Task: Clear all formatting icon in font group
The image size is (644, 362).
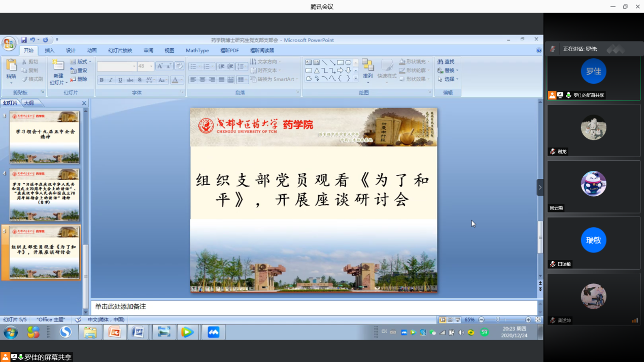Action: [x=179, y=66]
